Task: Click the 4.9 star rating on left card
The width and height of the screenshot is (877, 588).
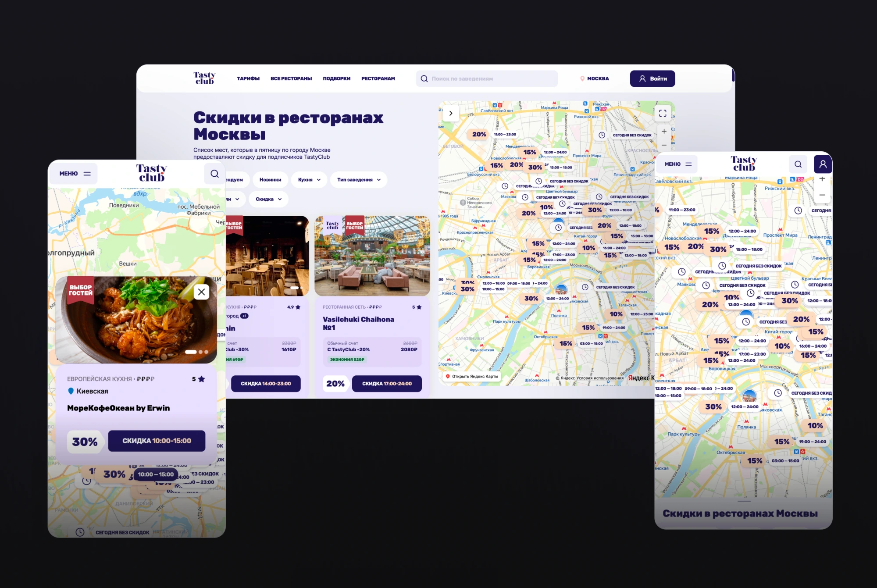Action: 294,307
